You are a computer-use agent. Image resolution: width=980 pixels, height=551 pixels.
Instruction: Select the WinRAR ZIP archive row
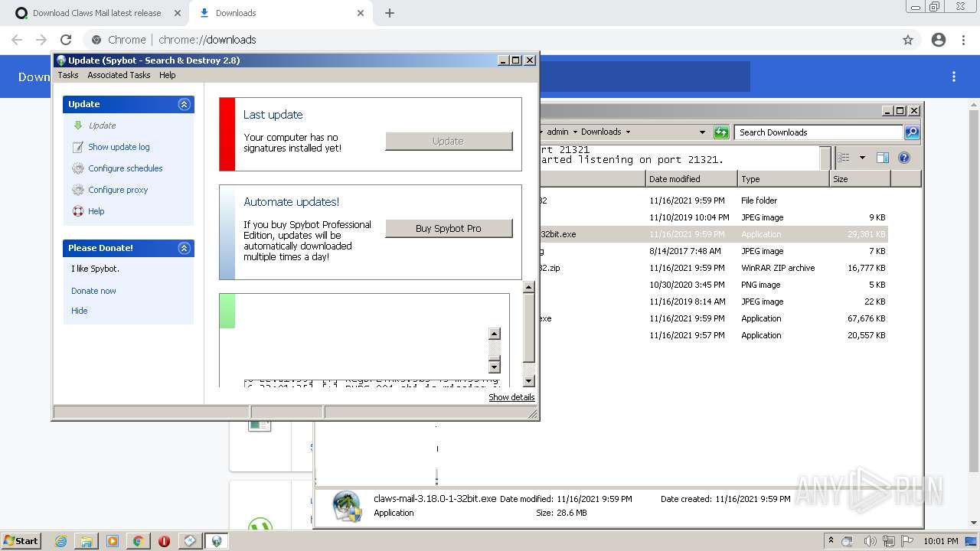pyautogui.click(x=716, y=268)
